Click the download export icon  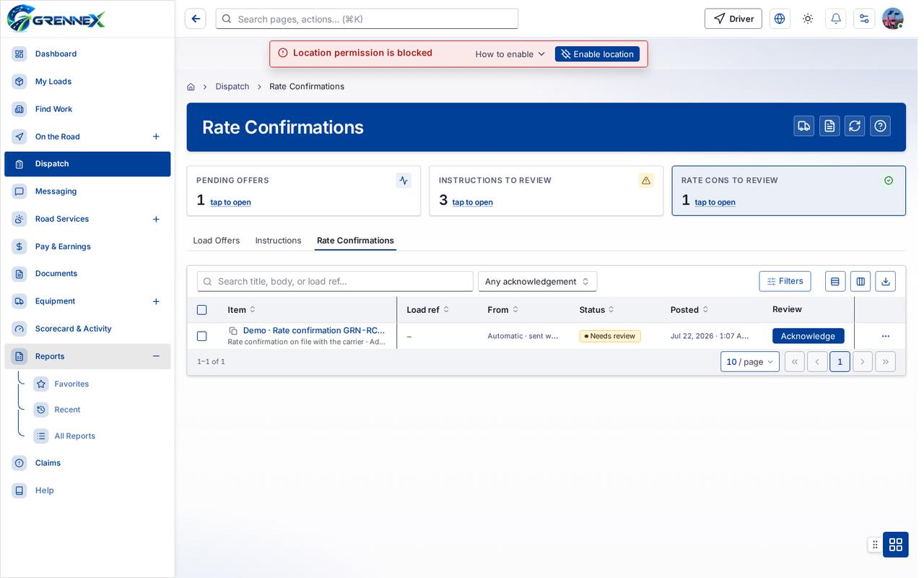pyautogui.click(x=886, y=281)
